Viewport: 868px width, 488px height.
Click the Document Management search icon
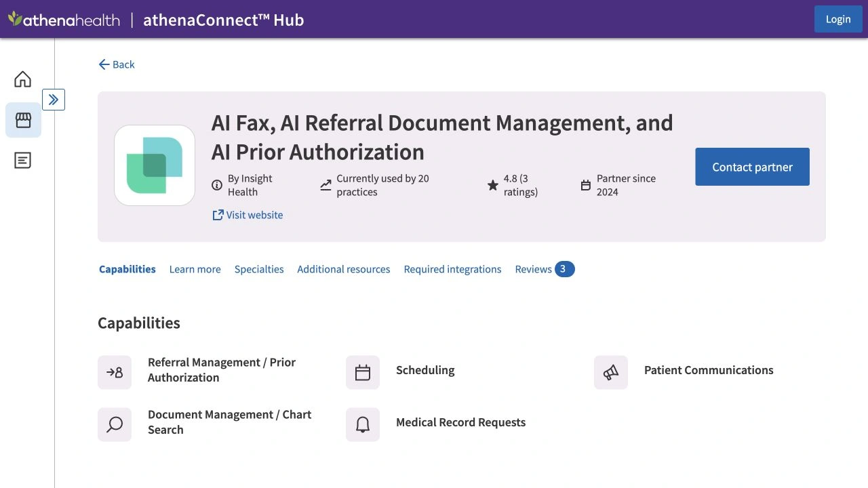point(115,424)
